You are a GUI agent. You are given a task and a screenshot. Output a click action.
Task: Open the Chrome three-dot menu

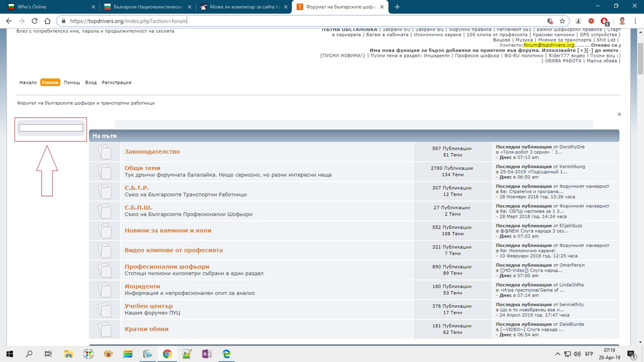coord(635,21)
